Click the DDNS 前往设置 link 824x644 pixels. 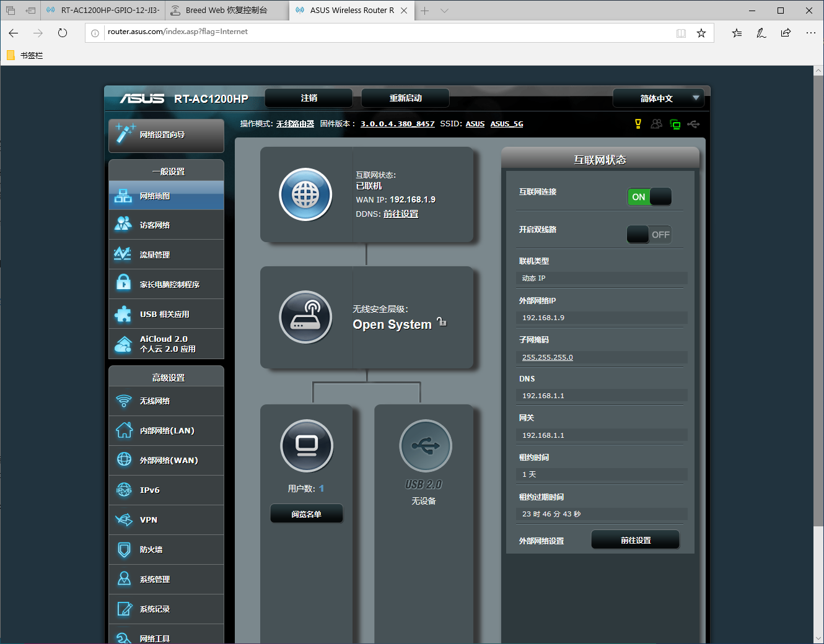pyautogui.click(x=401, y=214)
